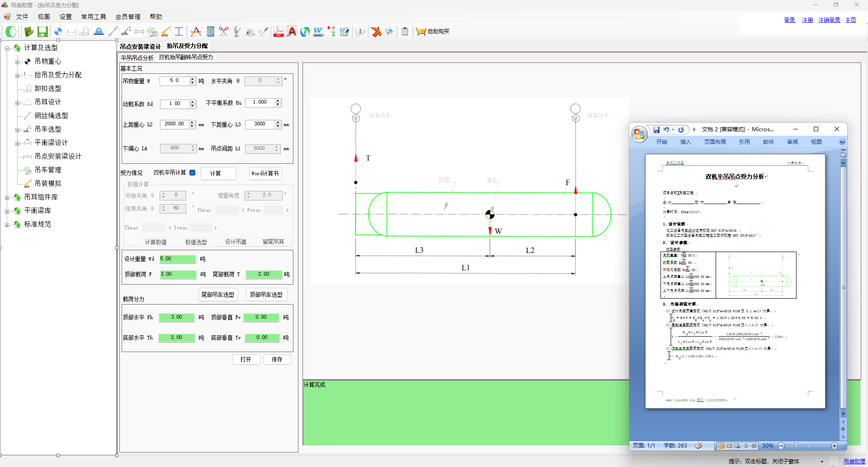The width and height of the screenshot is (868, 467).
Task: Click zoom out minus button in Word
Action: (781, 446)
